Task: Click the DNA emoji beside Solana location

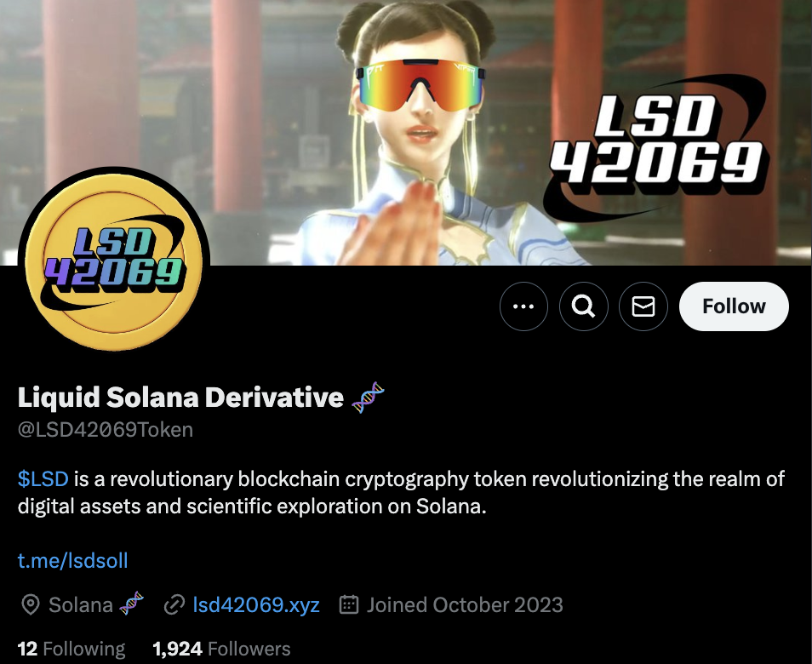Action: pyautogui.click(x=131, y=604)
